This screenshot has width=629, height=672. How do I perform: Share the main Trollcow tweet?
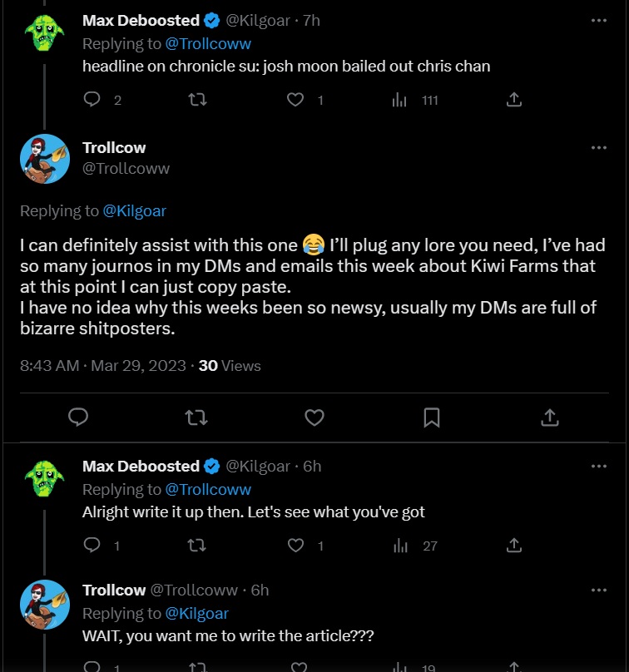[x=550, y=417]
